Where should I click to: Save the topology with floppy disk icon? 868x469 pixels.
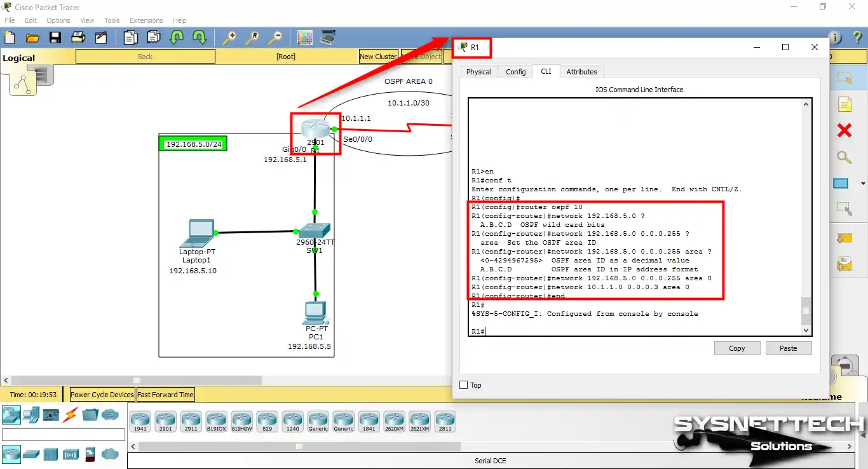55,38
